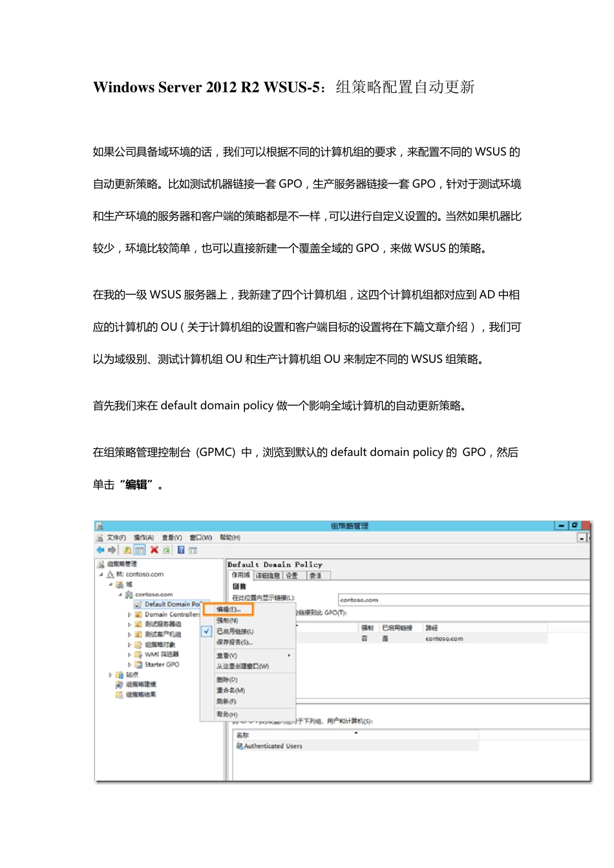Screen dimensions: 614x868
Task: Expand the 站点 sites node
Action: click(111, 675)
